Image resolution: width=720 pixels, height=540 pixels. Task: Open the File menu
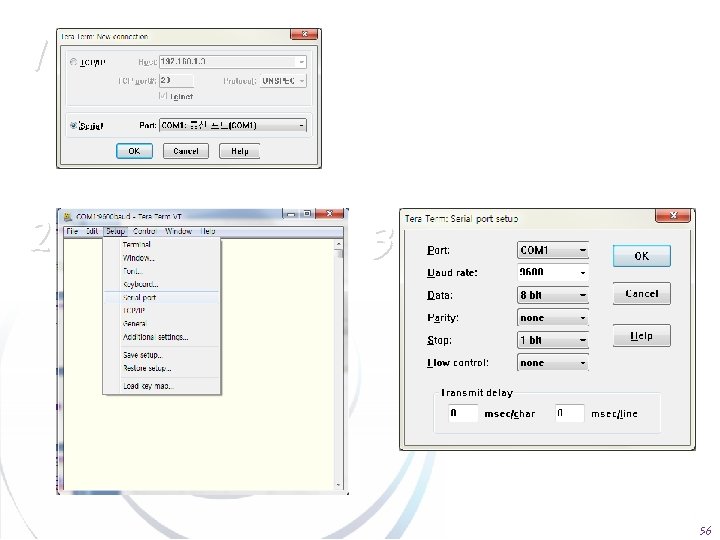(72, 231)
